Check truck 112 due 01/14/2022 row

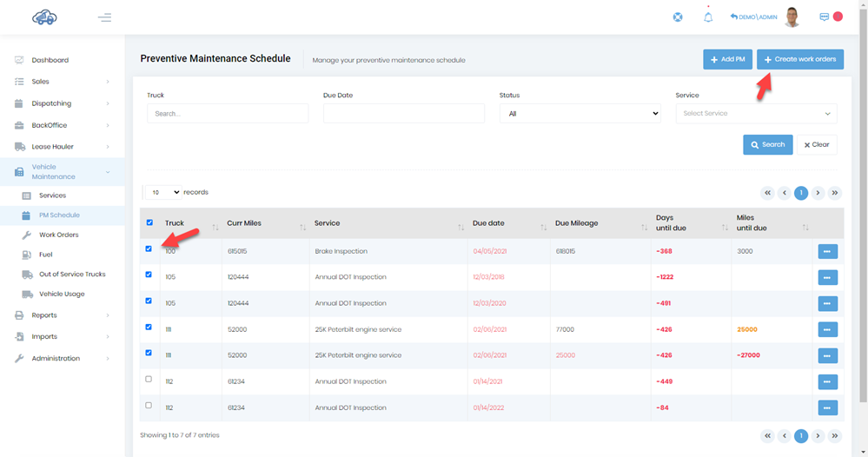point(149,405)
